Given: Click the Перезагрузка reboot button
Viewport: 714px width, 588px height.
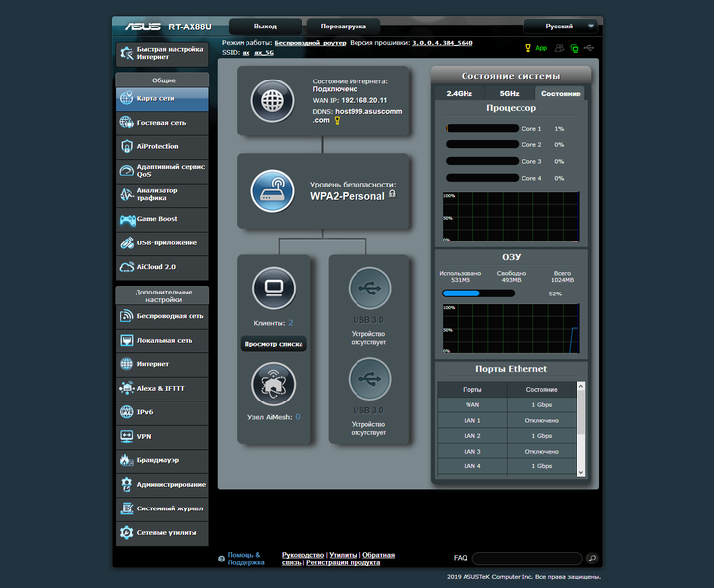Looking at the screenshot, I should [x=344, y=27].
